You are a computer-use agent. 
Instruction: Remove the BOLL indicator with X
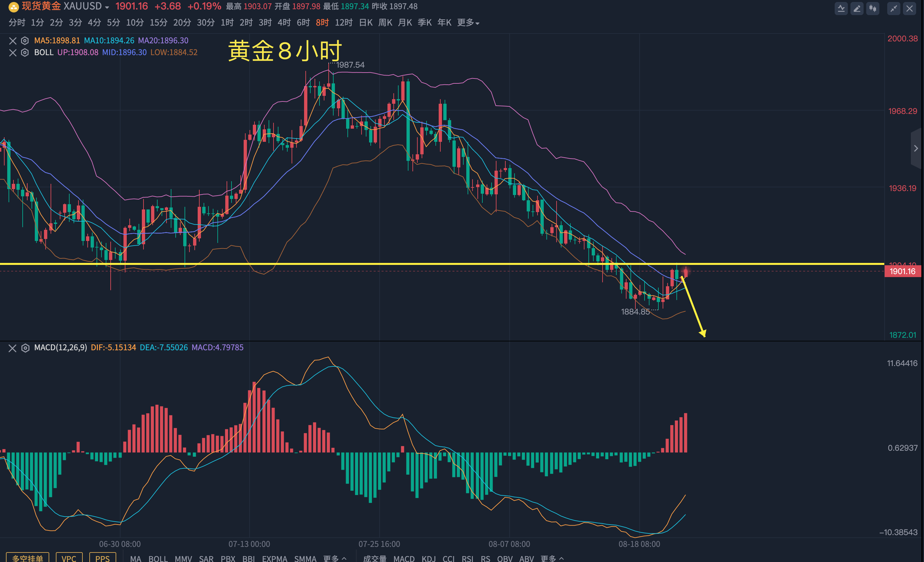(x=13, y=53)
